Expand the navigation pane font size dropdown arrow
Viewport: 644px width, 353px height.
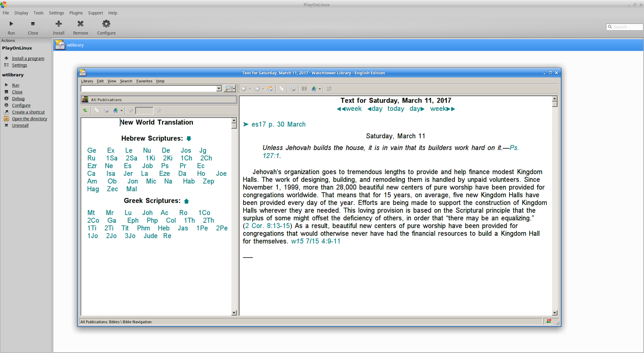click(x=122, y=111)
